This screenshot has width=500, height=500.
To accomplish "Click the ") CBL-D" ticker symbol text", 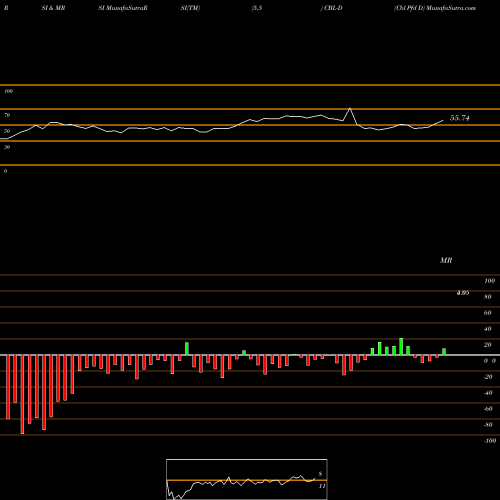I will point(331,8).
